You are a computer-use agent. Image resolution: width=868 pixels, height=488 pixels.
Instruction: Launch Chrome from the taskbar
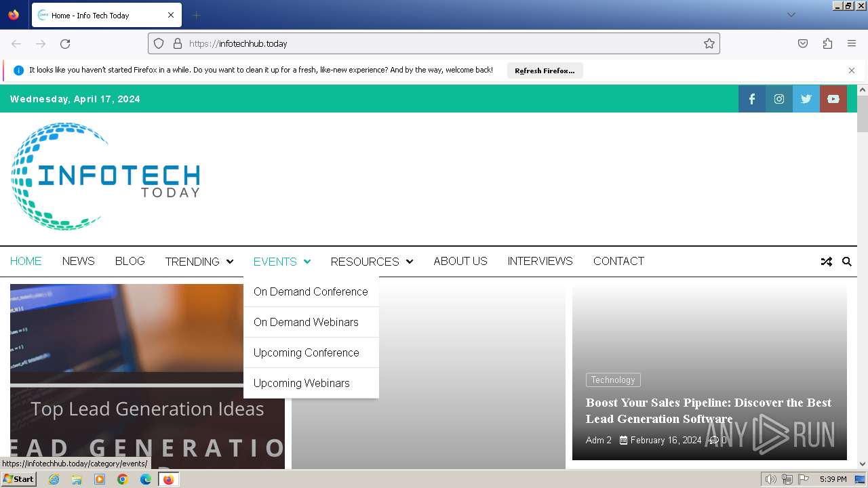point(123,479)
